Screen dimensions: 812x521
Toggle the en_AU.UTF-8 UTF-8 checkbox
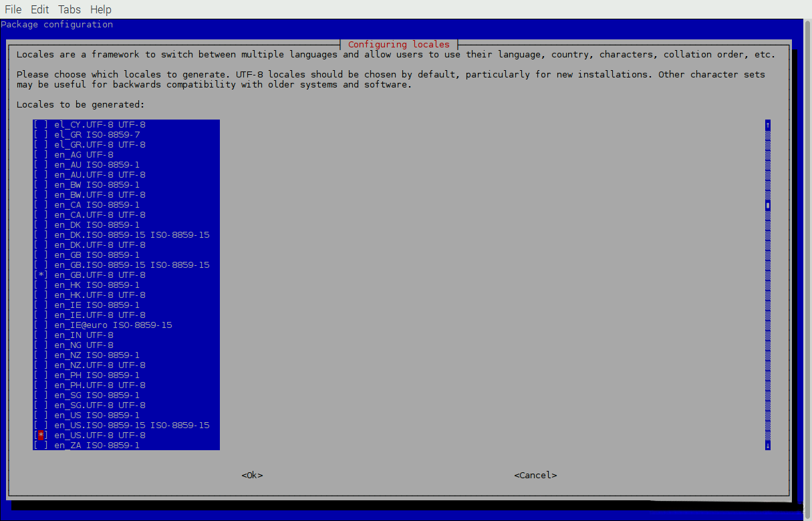[x=41, y=175]
